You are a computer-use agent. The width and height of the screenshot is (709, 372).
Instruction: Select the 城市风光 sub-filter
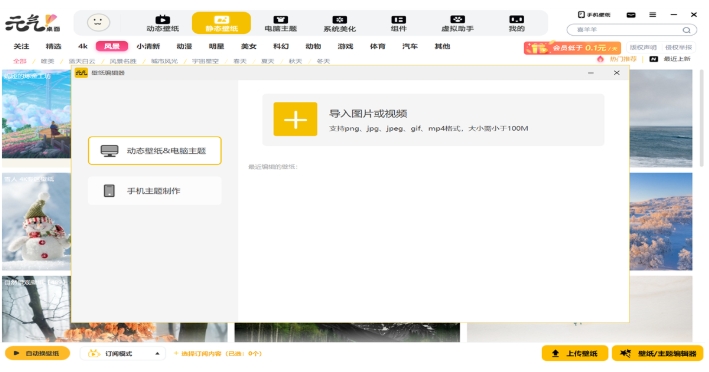point(164,61)
